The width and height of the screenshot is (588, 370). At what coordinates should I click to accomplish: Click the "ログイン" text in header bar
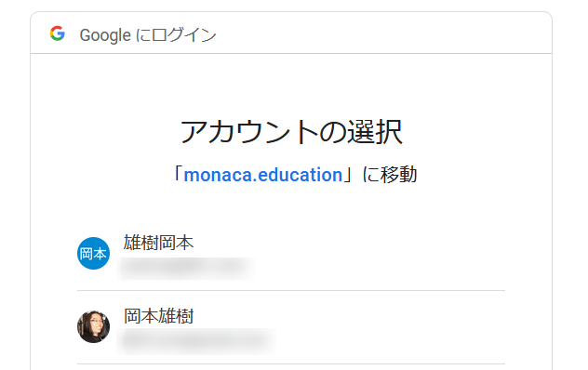(184, 35)
